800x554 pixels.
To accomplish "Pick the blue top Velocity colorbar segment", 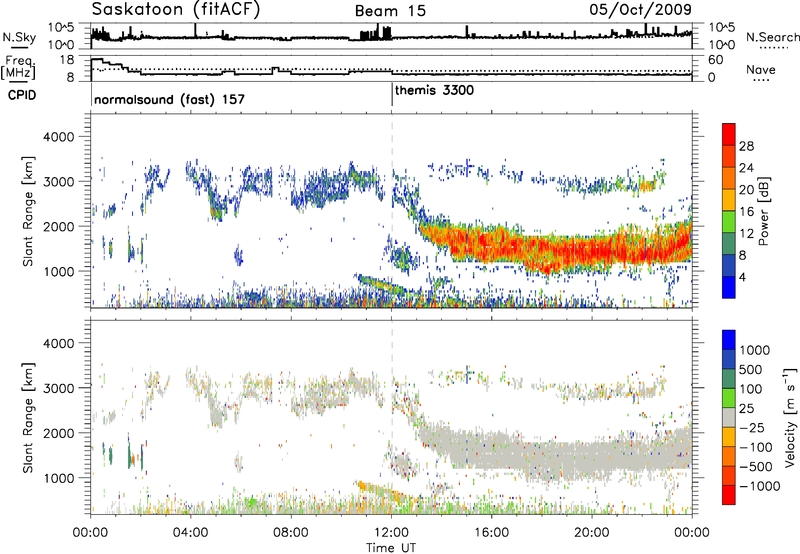I will [729, 340].
